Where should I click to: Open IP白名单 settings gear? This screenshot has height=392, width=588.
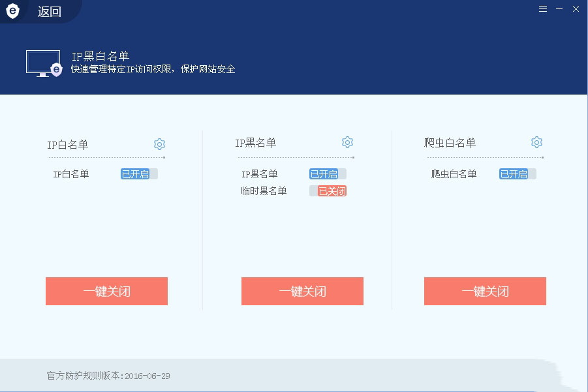click(x=159, y=144)
